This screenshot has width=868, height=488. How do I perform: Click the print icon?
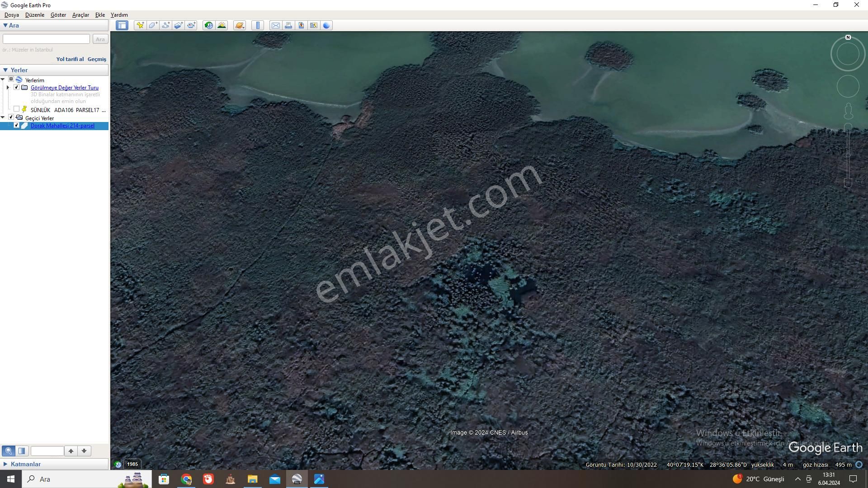tap(288, 25)
